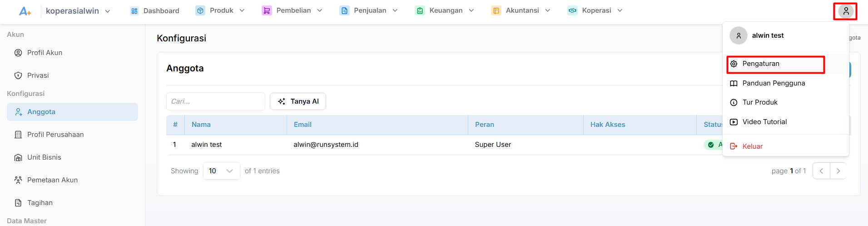Click the Tanya AI button
Image resolution: width=868 pixels, height=226 pixels.
pyautogui.click(x=298, y=101)
